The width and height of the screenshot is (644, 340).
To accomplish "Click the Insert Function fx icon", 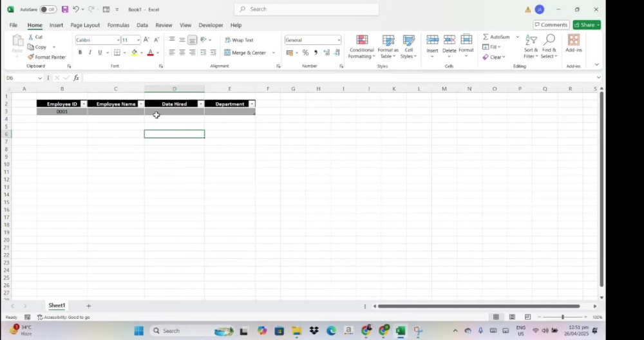I will (x=76, y=78).
